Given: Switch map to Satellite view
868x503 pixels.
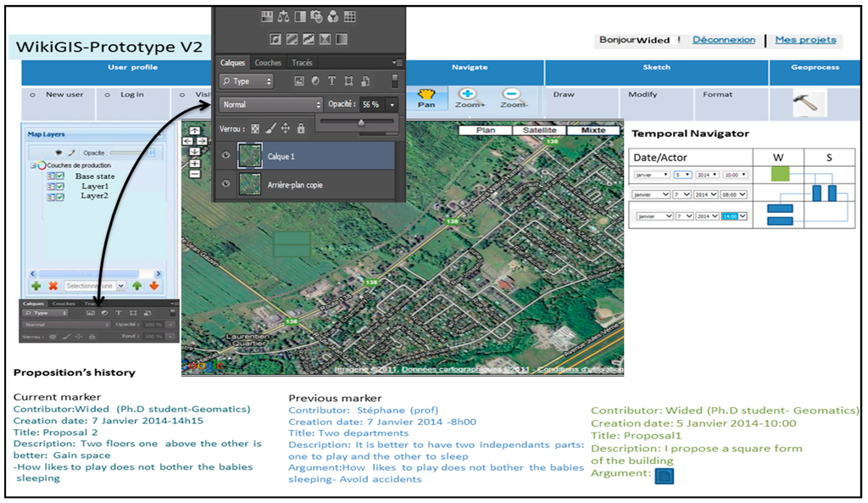Looking at the screenshot, I should (539, 130).
